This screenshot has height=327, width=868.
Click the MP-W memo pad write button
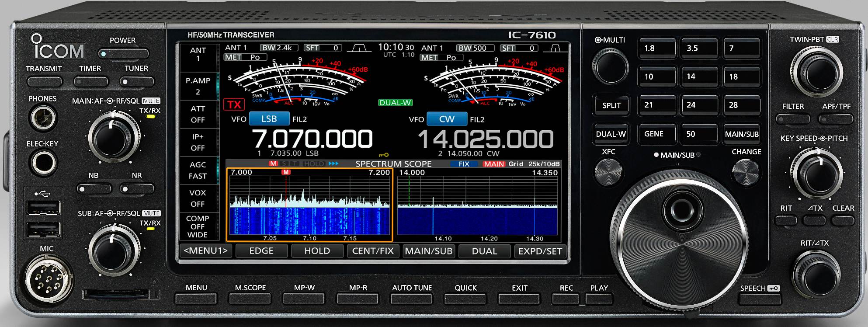tap(304, 299)
